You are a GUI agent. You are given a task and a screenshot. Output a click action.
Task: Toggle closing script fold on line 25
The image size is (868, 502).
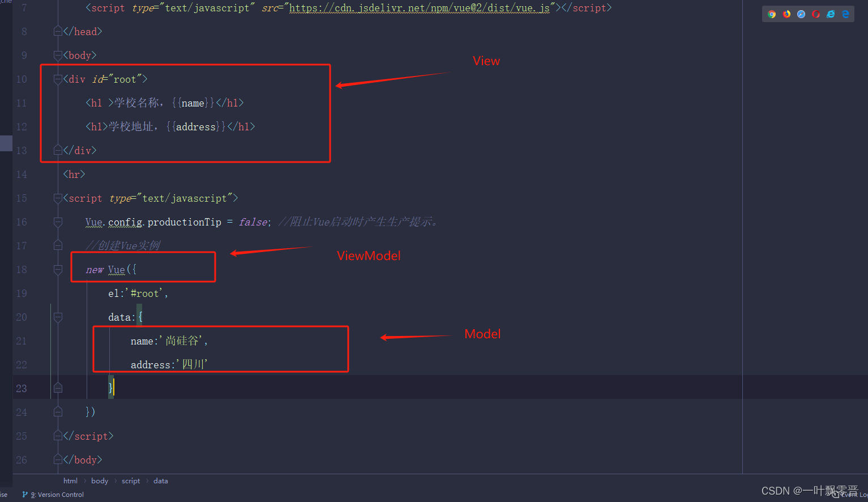[x=58, y=436]
